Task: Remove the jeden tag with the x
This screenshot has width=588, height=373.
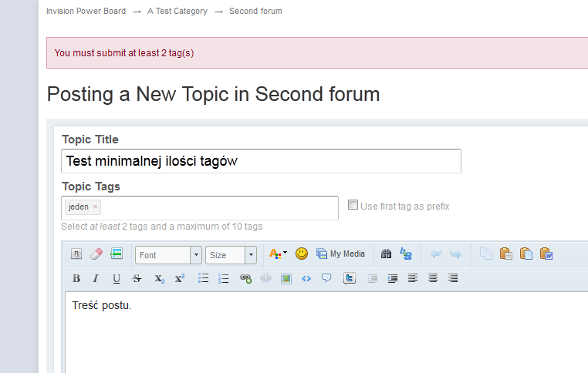Action: (95, 207)
